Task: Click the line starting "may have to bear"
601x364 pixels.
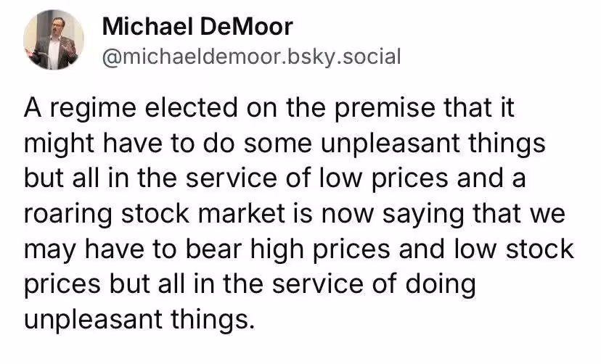Action: pos(299,249)
